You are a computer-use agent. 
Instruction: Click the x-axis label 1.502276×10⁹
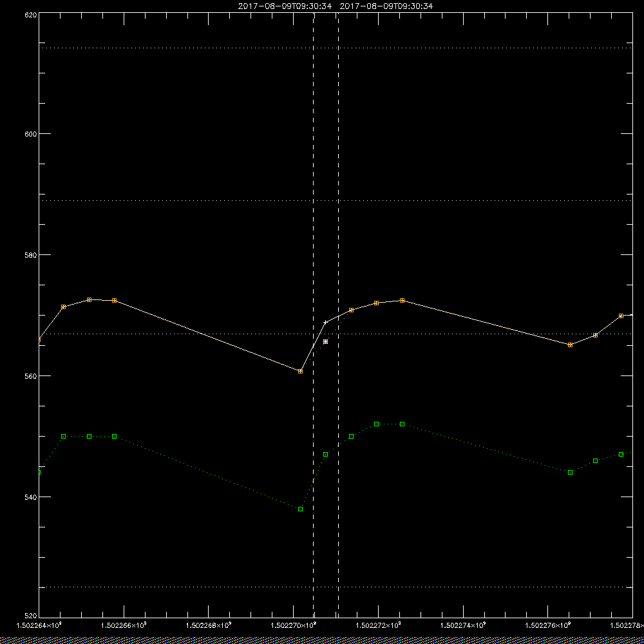point(548,625)
